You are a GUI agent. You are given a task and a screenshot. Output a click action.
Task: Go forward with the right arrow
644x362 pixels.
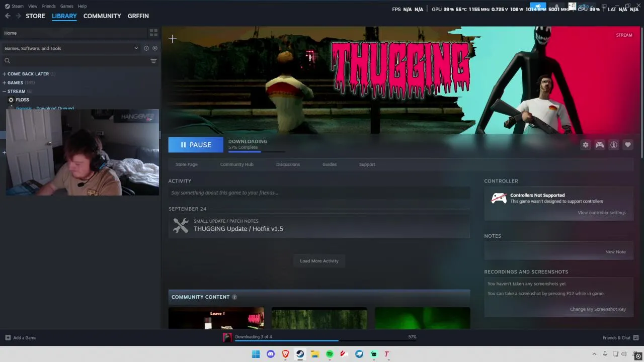click(19, 16)
